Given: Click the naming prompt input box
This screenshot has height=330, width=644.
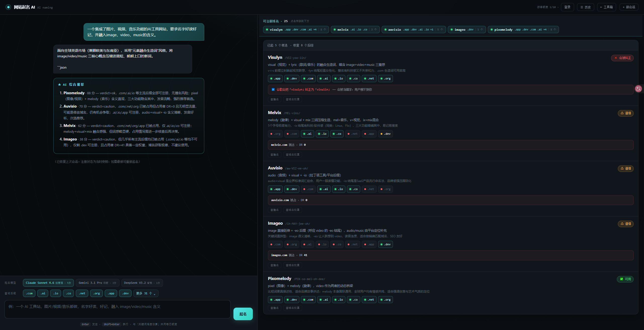Looking at the screenshot, I should tap(117, 309).
